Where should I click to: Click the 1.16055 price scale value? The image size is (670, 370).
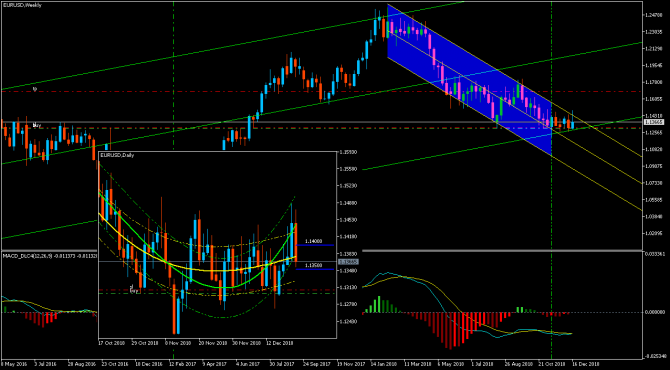(653, 99)
